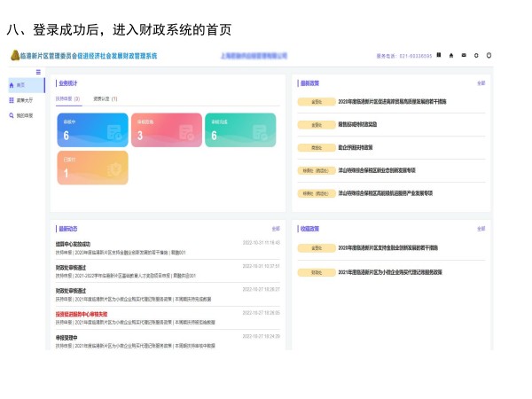Image resolution: width=532 pixels, height=399 pixels.
Task: Open the 2020年度 policy in 收藏政策 list
Action: (x=387, y=248)
